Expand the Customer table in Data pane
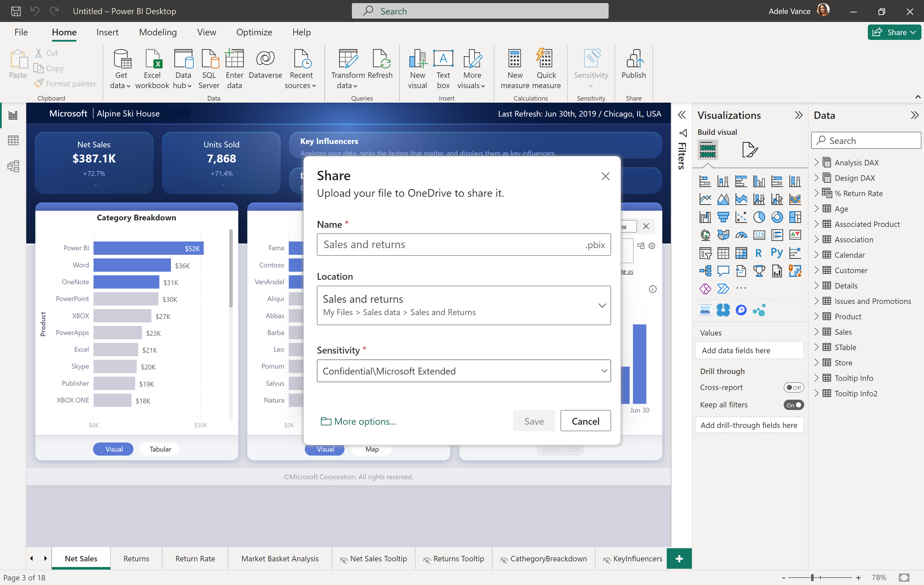Screen dimensions: 924x585 tap(816, 270)
